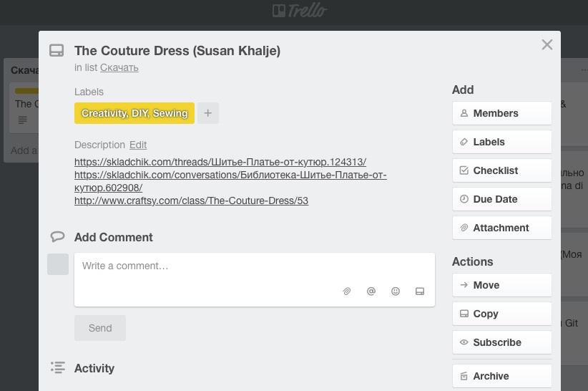This screenshot has width=588, height=391.
Task: Archive this card
Action: (501, 376)
